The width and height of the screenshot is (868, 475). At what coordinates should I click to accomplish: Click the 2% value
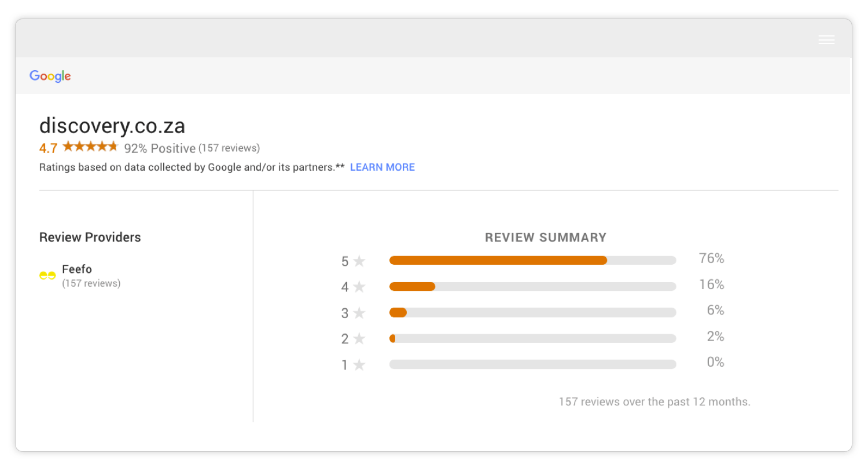click(x=715, y=337)
